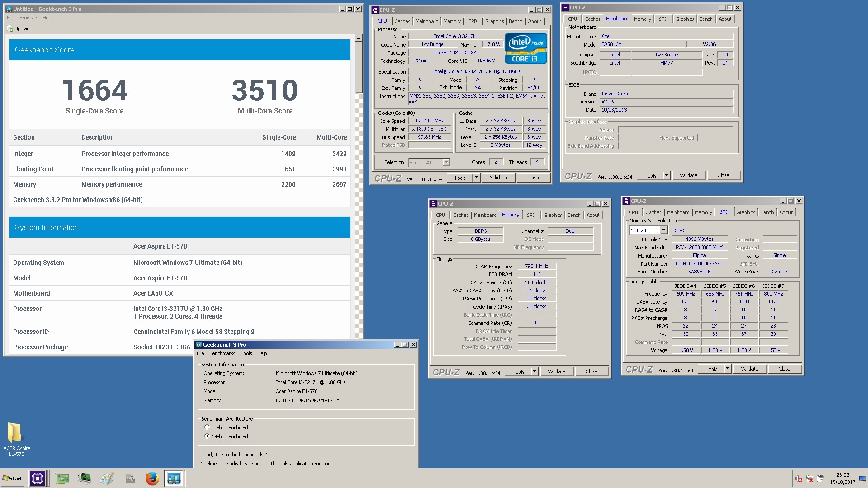Click title bar icon of CPU-Z Memory window
868x488 pixels.
click(433, 204)
